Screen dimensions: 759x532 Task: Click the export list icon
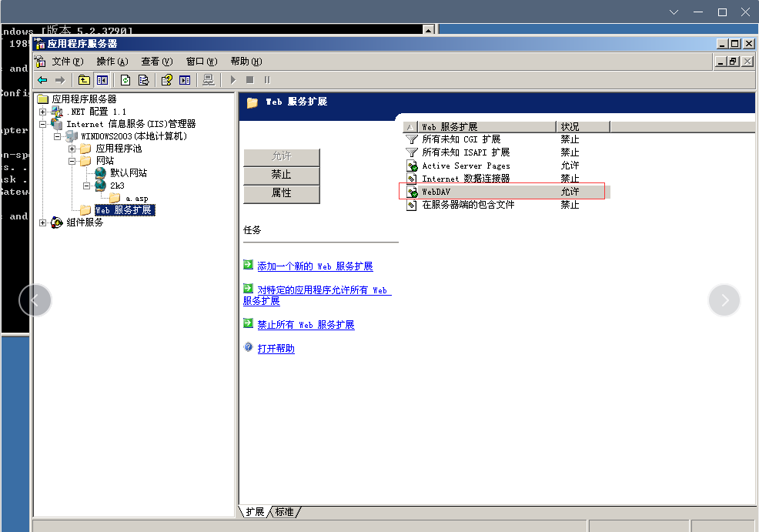[x=143, y=79]
